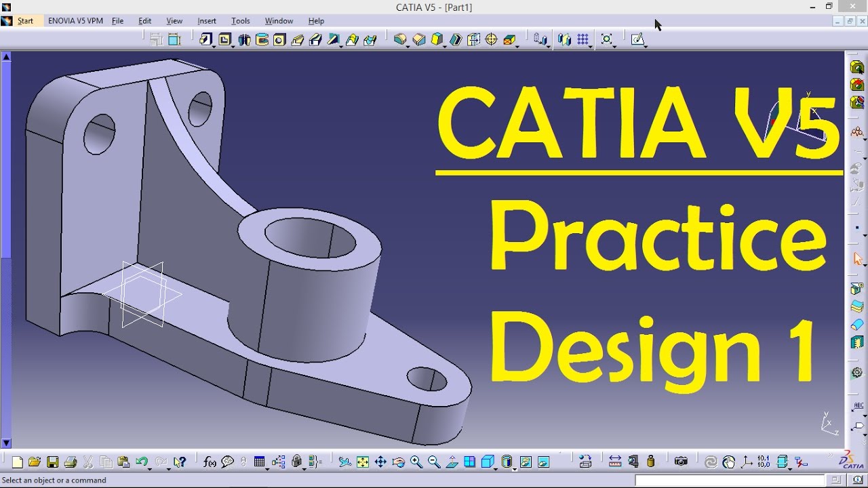This screenshot has width=868, height=488.
Task: Open the Edit menu
Action: pos(145,21)
